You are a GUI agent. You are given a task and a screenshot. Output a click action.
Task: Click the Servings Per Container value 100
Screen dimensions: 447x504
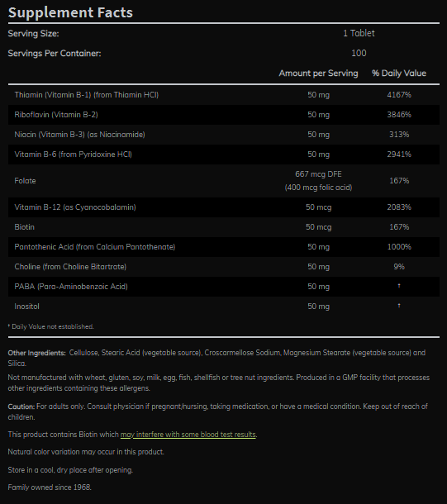[x=359, y=53]
